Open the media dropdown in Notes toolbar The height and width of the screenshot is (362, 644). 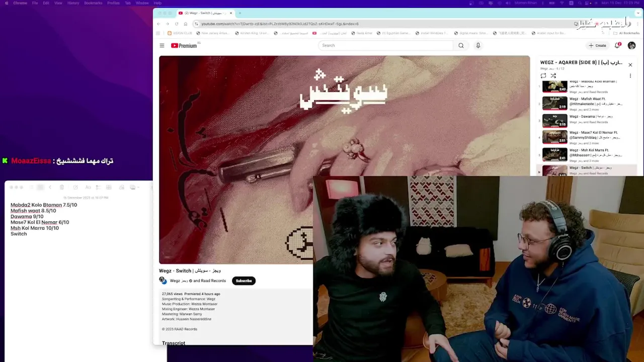pos(134,187)
